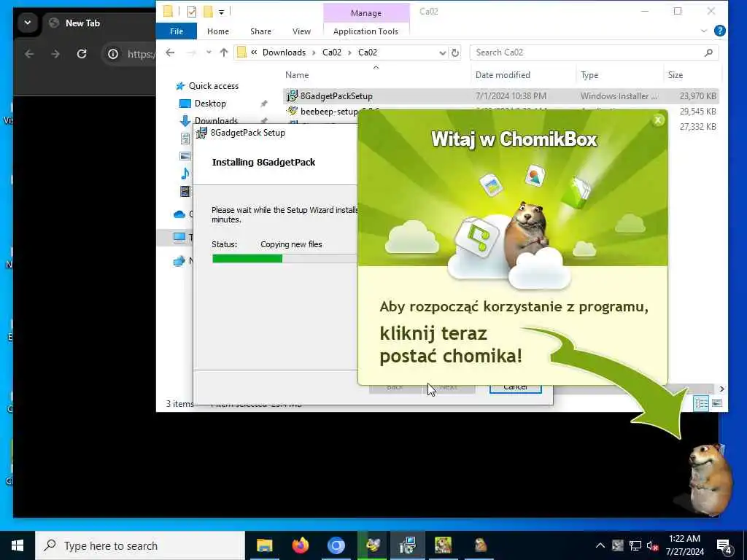This screenshot has width=747, height=560.
Task: Click the 8GadgetPack install progress bar
Action: click(x=285, y=259)
